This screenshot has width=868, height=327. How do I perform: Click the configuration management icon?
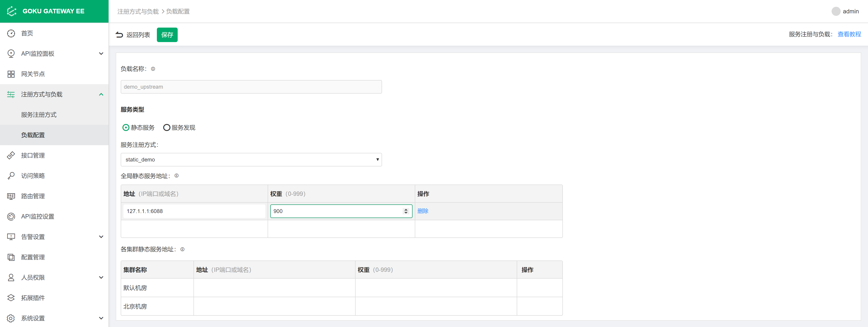11,257
